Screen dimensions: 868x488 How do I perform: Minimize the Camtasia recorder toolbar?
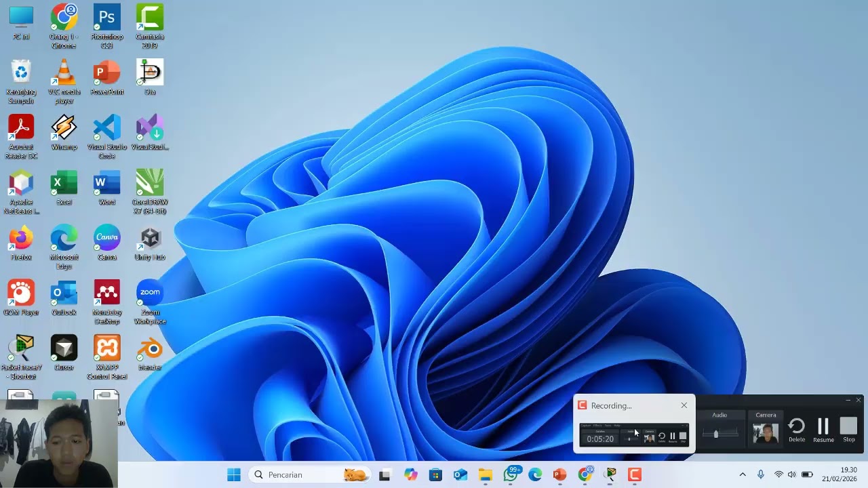(x=848, y=401)
